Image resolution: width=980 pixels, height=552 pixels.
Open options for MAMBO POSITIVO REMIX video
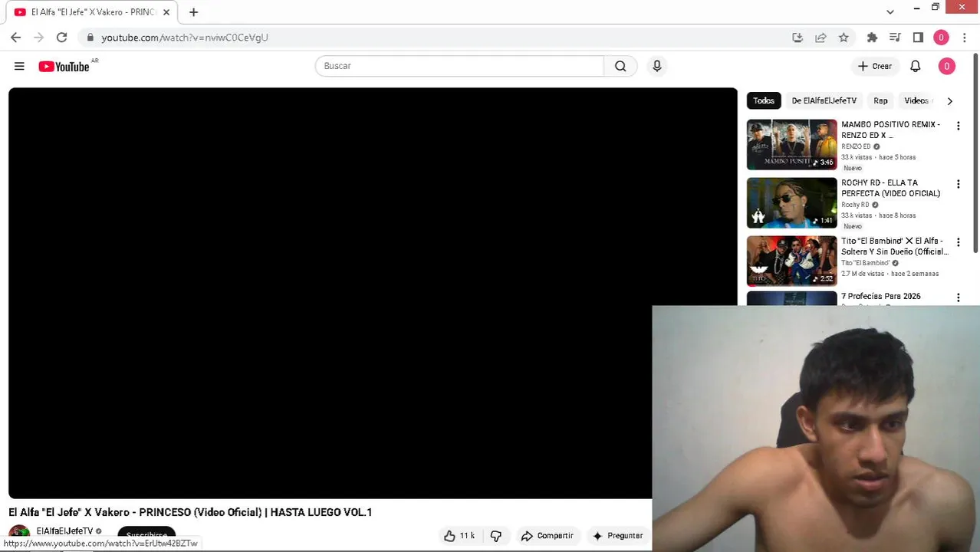tap(958, 126)
